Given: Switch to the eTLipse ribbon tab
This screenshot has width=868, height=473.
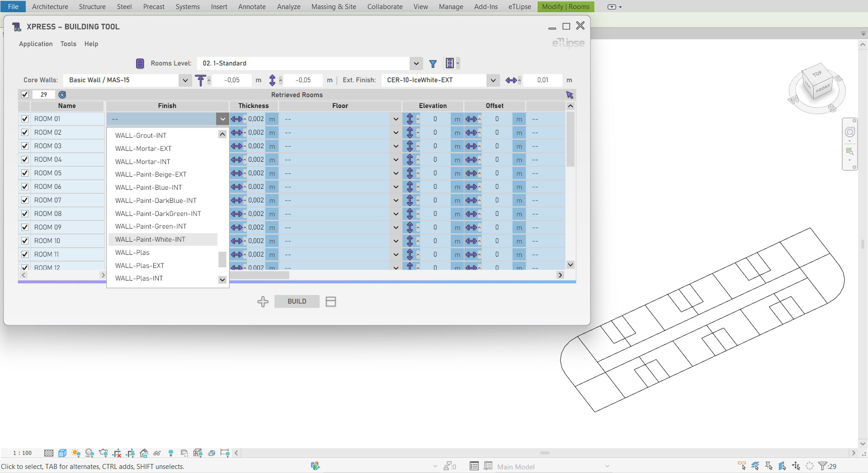Looking at the screenshot, I should (519, 7).
